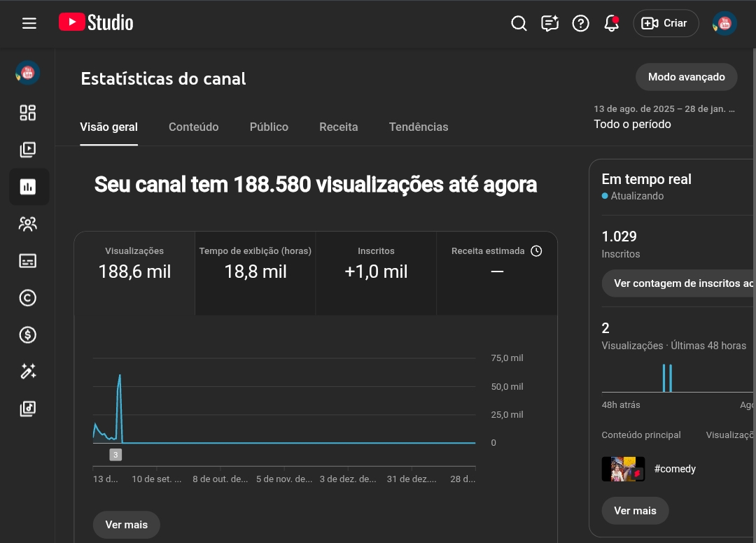Open the Audio Library sidebar icon
This screenshot has width=756, height=543.
(x=28, y=409)
